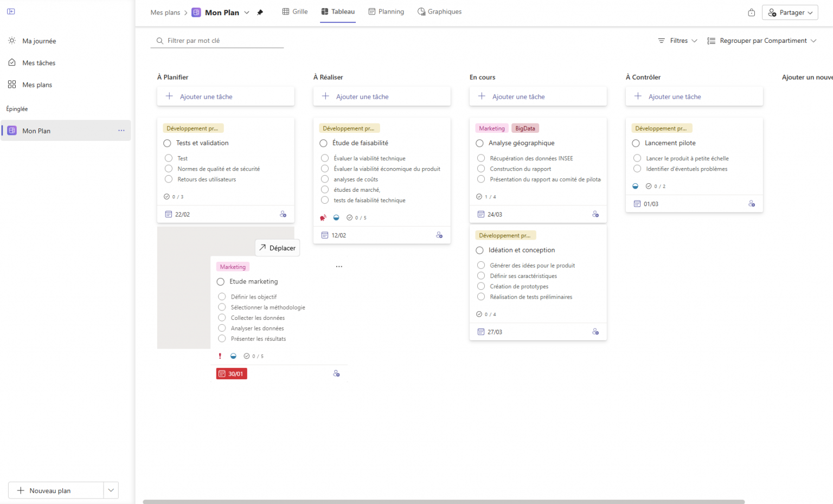Open the Regrouper par Compartiment dropdown
This screenshot has height=504, width=833.
click(761, 40)
